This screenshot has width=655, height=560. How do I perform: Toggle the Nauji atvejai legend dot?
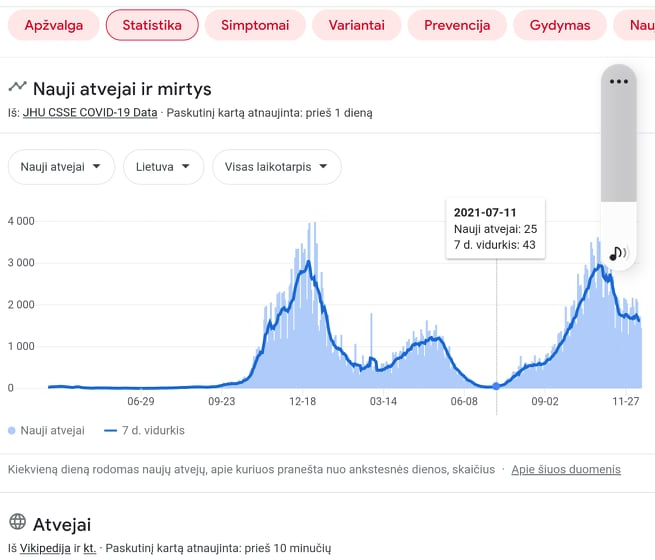tap(12, 430)
